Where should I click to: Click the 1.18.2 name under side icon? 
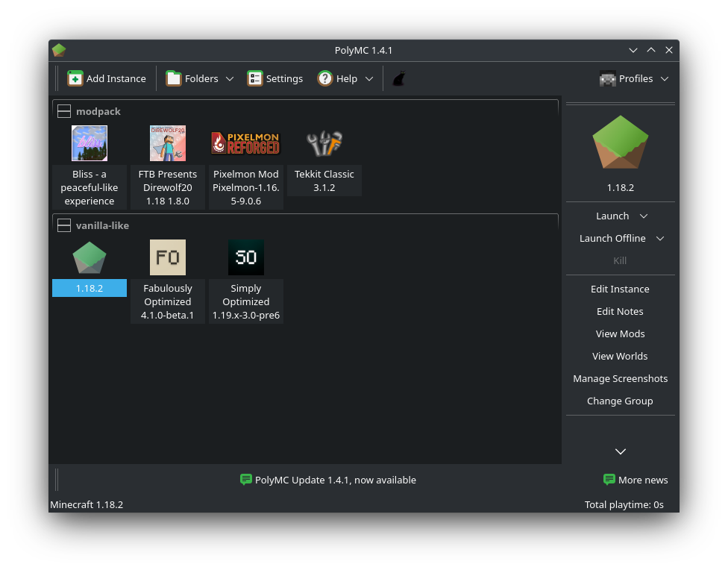click(x=621, y=188)
